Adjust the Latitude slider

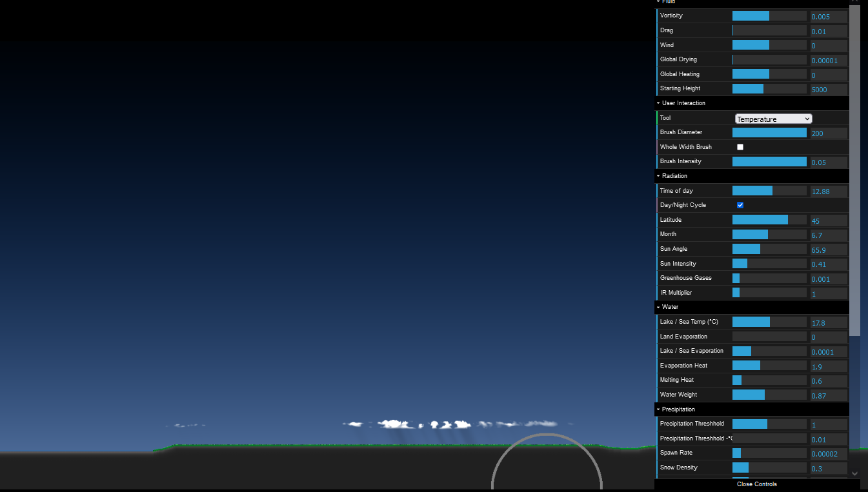(769, 220)
